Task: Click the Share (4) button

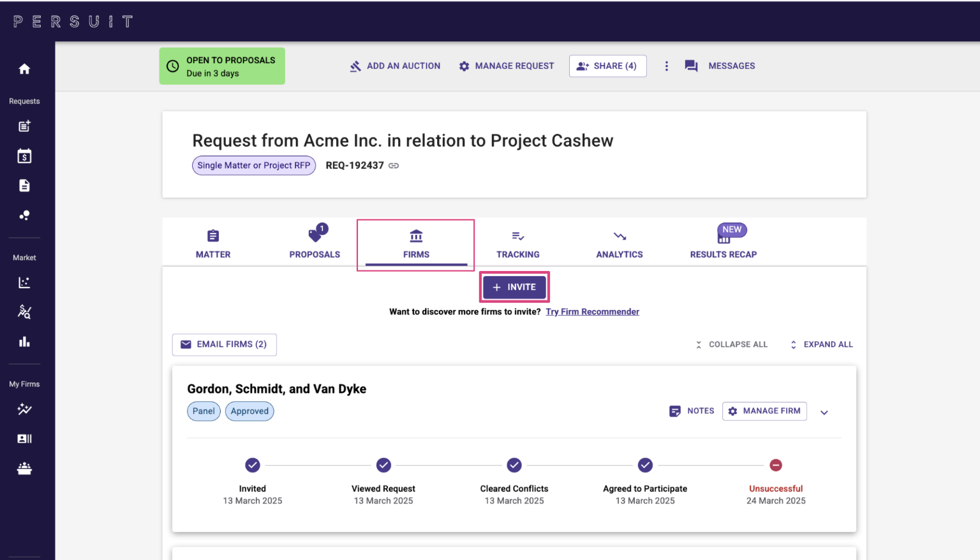Action: pos(607,66)
